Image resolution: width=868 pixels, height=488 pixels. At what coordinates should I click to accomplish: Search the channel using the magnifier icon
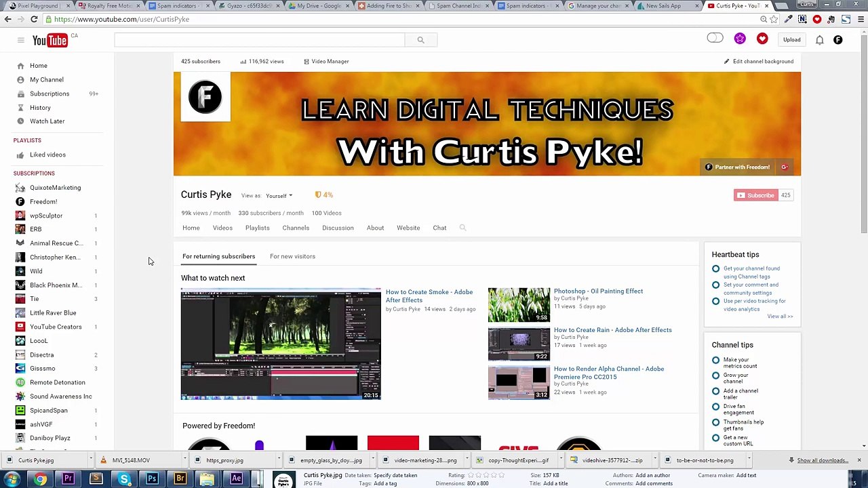click(x=462, y=228)
